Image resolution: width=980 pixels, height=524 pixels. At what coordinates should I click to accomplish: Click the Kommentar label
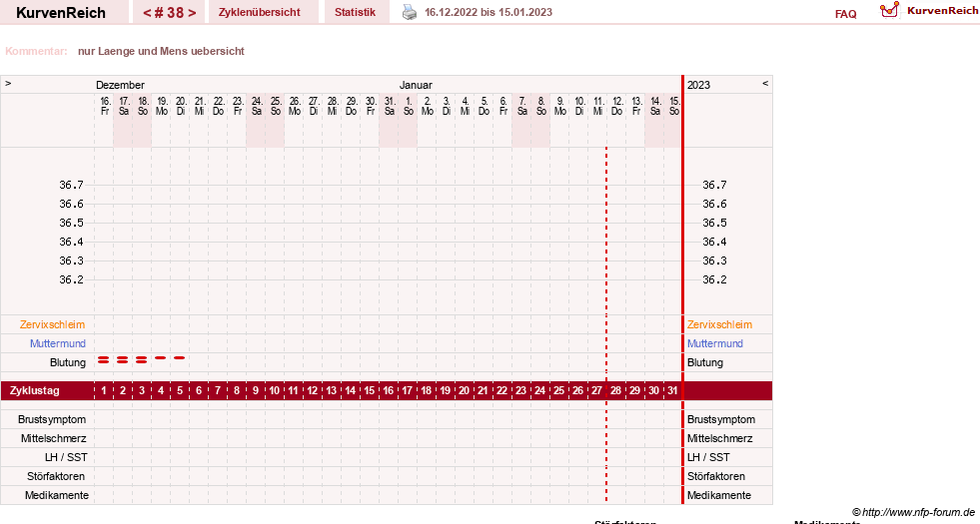36,51
